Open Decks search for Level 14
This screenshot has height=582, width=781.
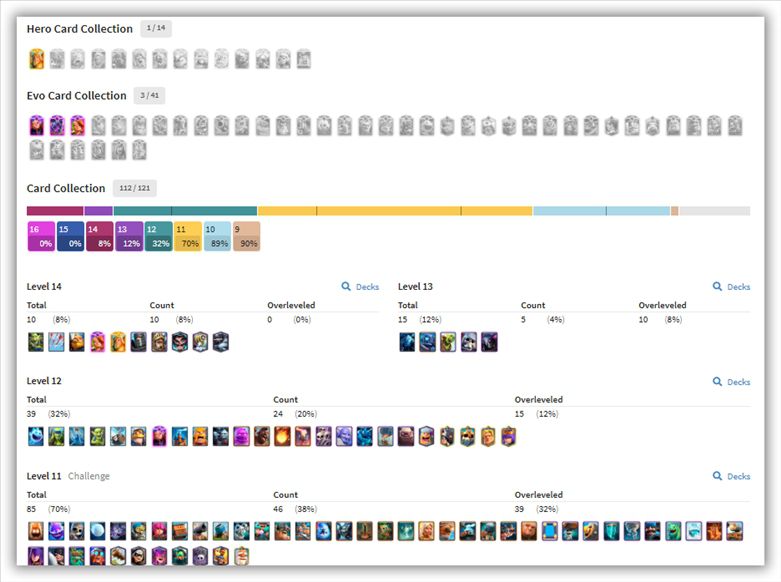click(360, 287)
